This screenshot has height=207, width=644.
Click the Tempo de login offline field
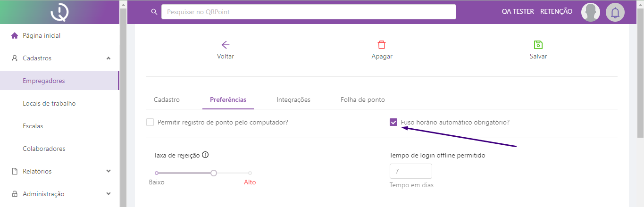tap(410, 171)
